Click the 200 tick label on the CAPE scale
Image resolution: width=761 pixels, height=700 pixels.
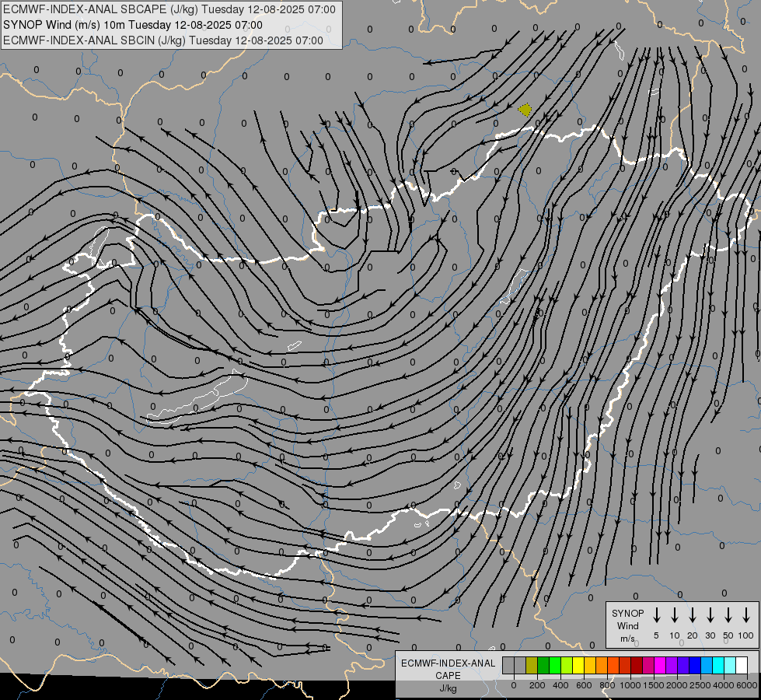click(537, 685)
